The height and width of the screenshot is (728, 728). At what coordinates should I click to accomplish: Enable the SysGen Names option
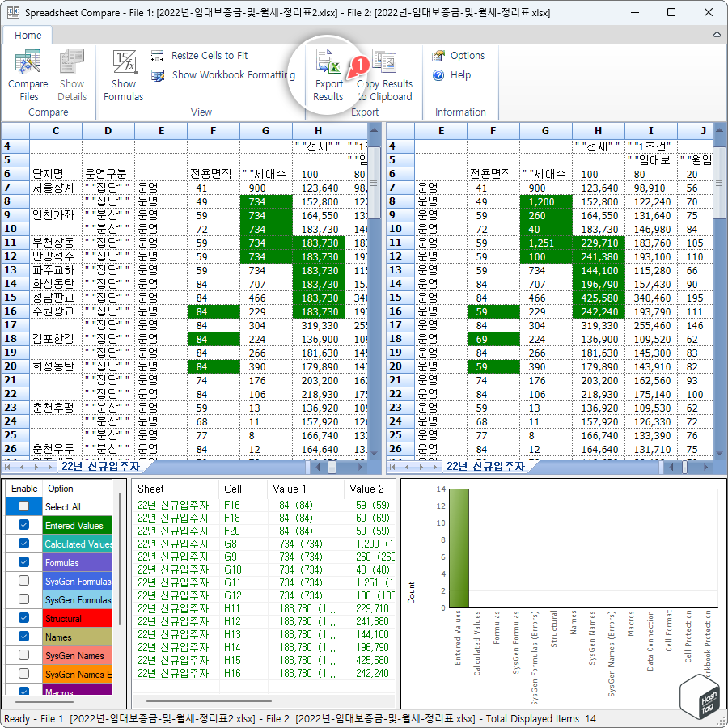point(23,655)
